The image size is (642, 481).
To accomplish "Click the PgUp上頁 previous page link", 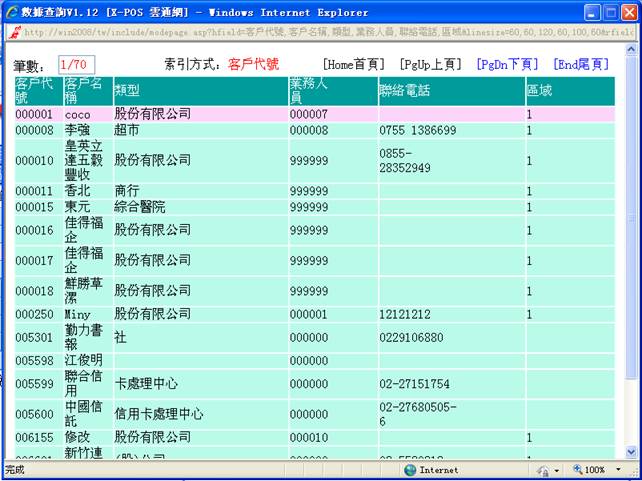I will point(430,64).
